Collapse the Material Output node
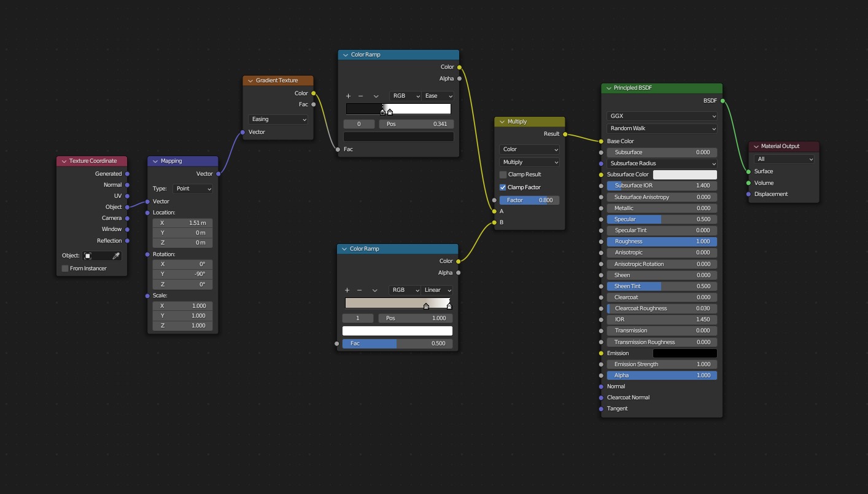The height and width of the screenshot is (494, 868). [x=756, y=146]
